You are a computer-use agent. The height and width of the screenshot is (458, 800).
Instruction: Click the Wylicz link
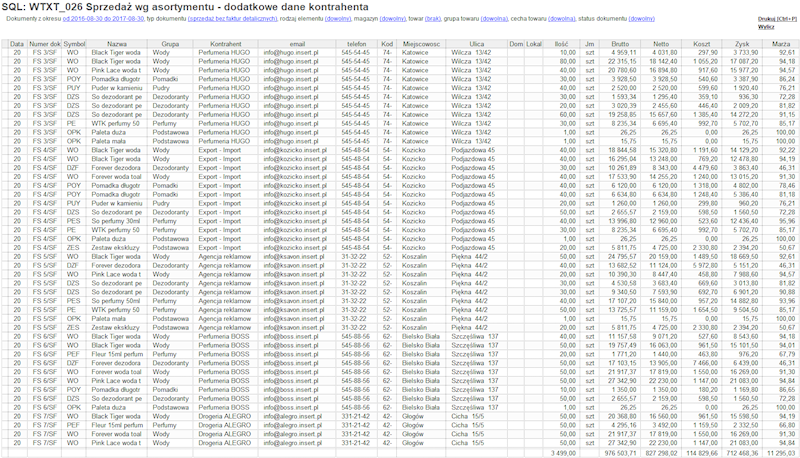[x=765, y=27]
